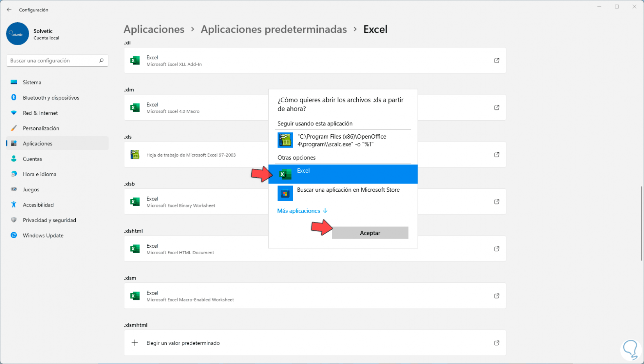The width and height of the screenshot is (644, 364).
Task: Open external link for .xlsmhtml row
Action: (497, 343)
